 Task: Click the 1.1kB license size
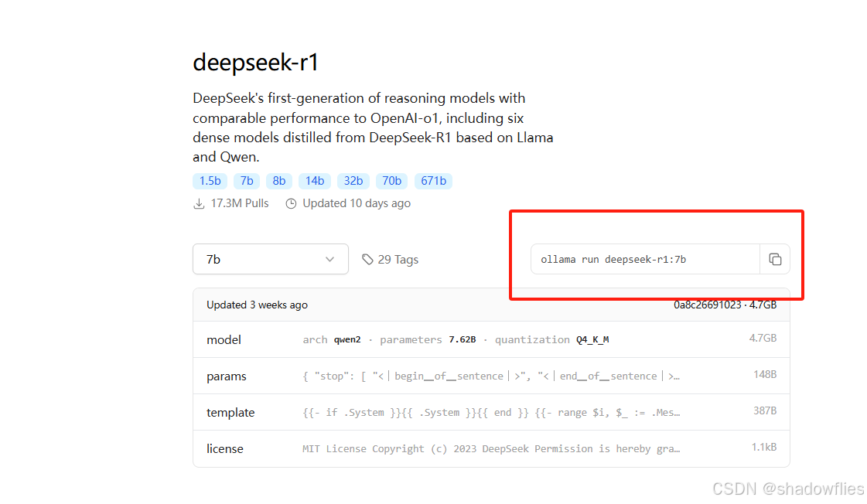coord(763,447)
